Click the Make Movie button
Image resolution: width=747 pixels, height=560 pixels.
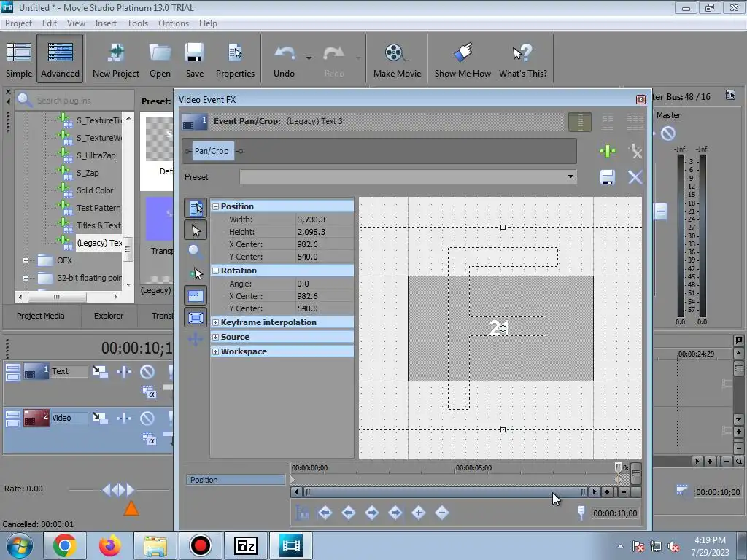point(398,60)
